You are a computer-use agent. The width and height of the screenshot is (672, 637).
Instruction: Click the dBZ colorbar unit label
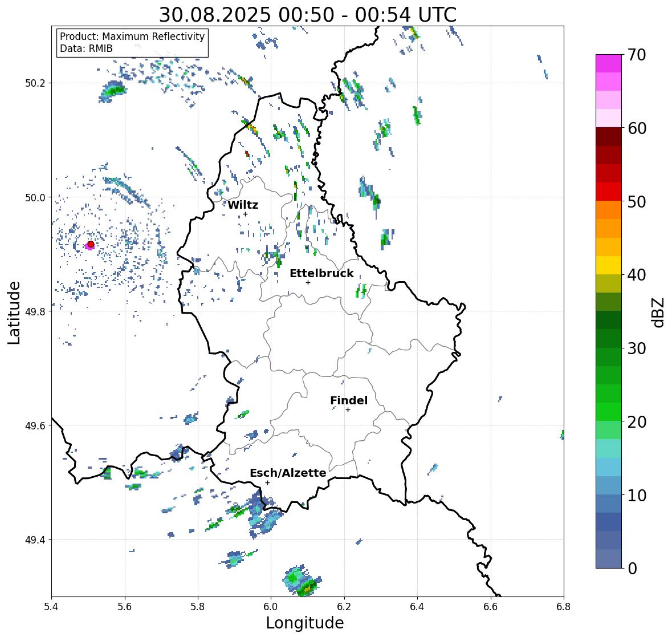(659, 312)
